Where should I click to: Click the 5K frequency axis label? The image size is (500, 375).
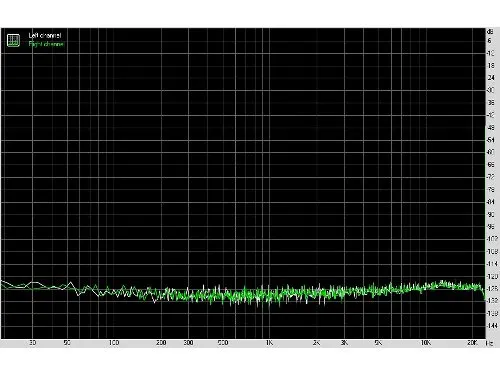point(378,343)
